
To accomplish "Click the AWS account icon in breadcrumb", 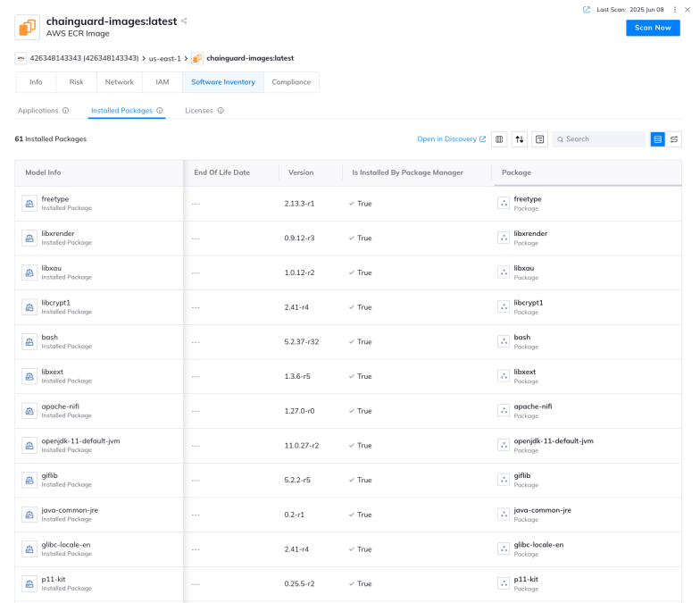I will pyautogui.click(x=21, y=59).
